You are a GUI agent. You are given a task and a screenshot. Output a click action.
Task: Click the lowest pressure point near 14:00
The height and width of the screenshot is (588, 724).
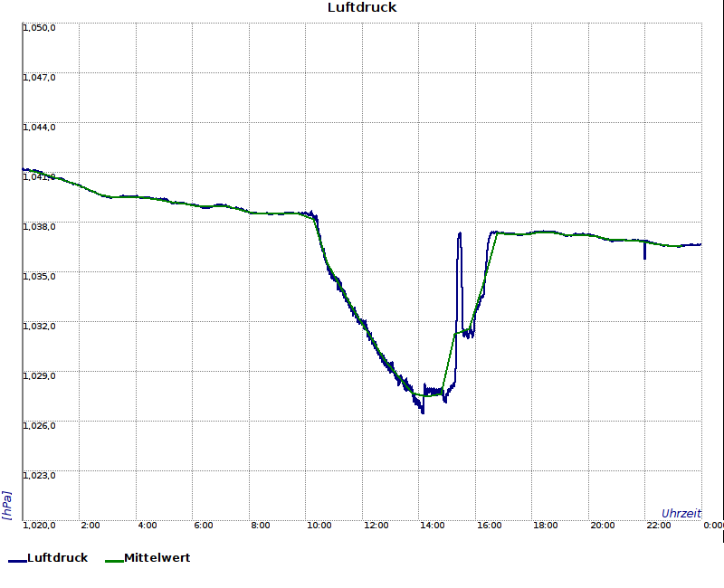click(x=422, y=412)
